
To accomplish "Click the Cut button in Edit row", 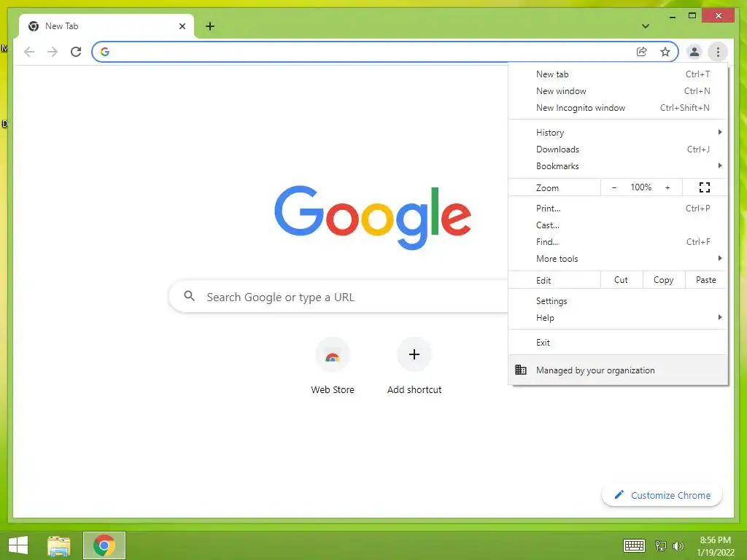I will tap(622, 280).
